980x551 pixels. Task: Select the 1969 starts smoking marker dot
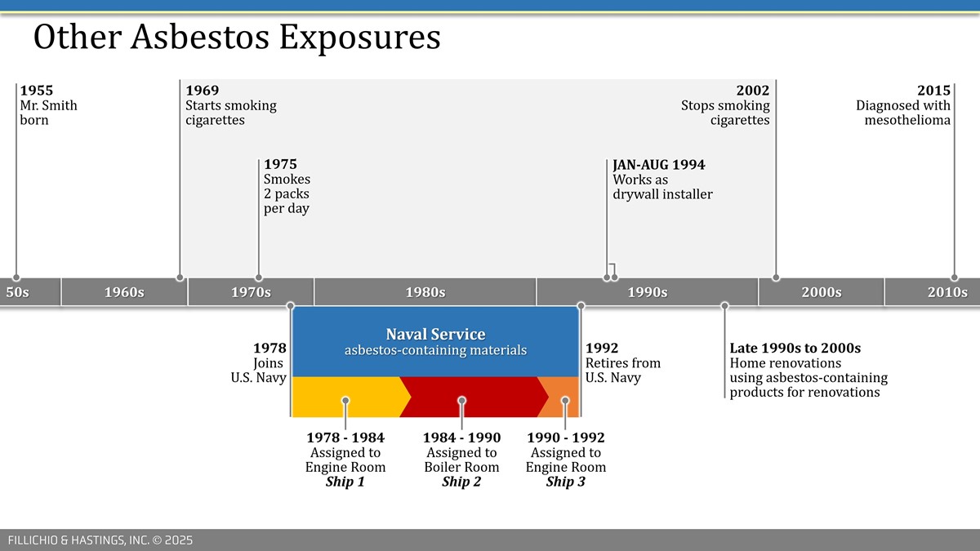(x=180, y=278)
